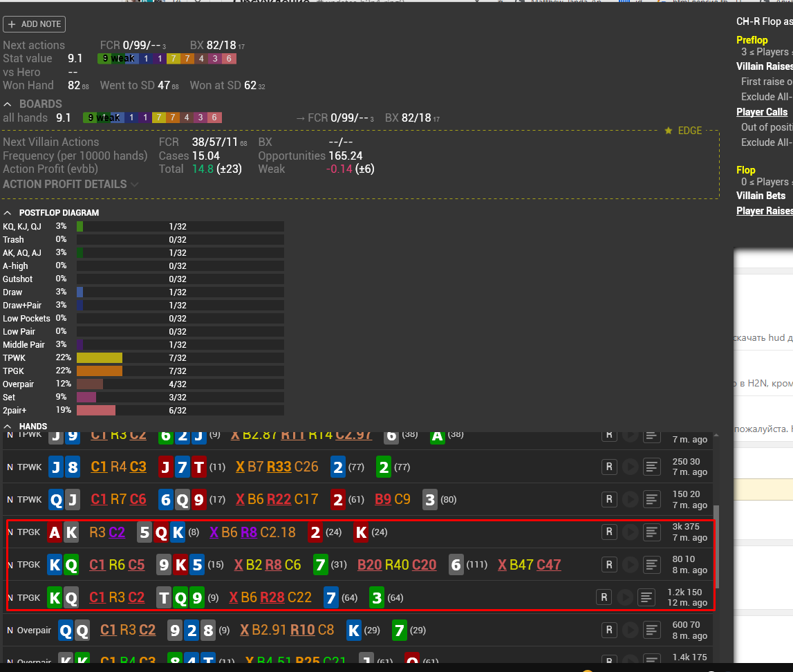The image size is (793, 672).
Task: Click the Preflop heading in right panel
Action: coord(752,40)
